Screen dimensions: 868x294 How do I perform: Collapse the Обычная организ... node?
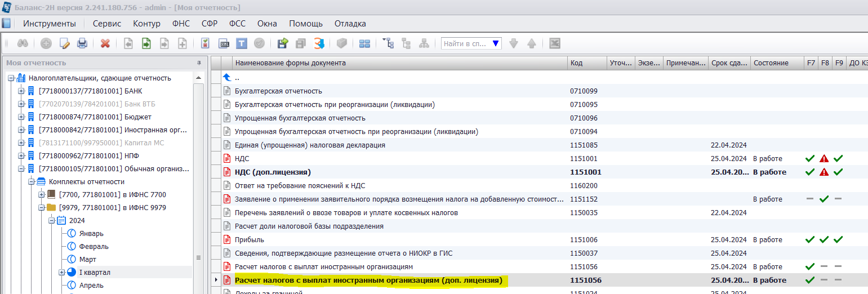(21, 168)
